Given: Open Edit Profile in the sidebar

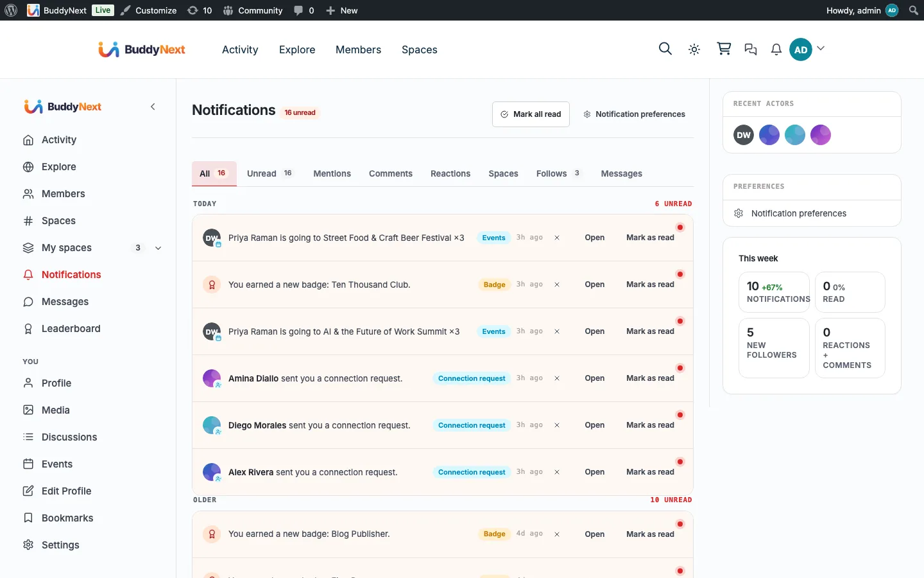Looking at the screenshot, I should [x=66, y=491].
